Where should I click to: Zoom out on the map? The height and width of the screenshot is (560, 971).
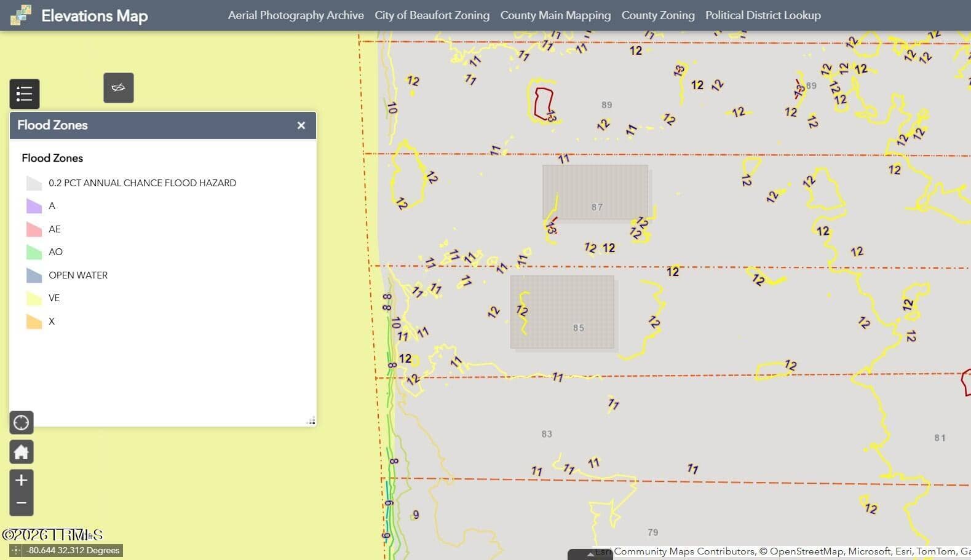22,503
